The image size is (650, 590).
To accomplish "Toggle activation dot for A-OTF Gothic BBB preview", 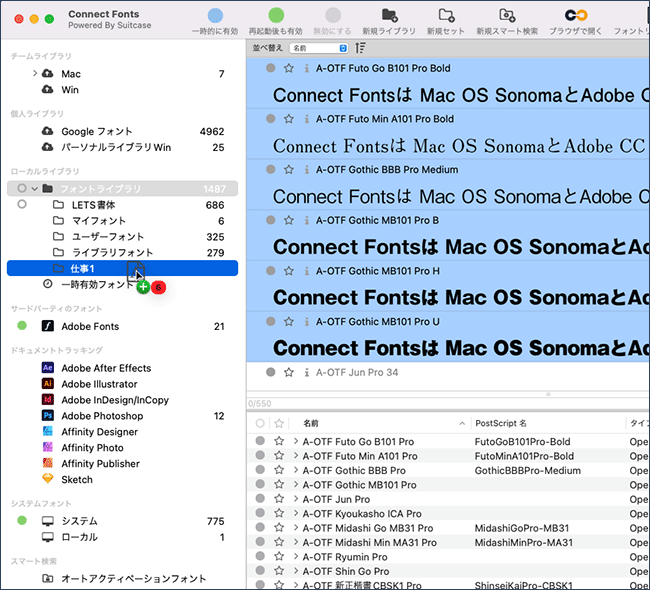I will pyautogui.click(x=271, y=170).
